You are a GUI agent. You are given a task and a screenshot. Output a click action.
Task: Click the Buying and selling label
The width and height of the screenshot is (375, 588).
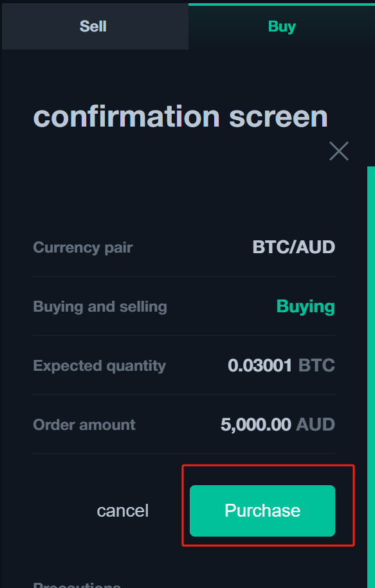click(100, 307)
